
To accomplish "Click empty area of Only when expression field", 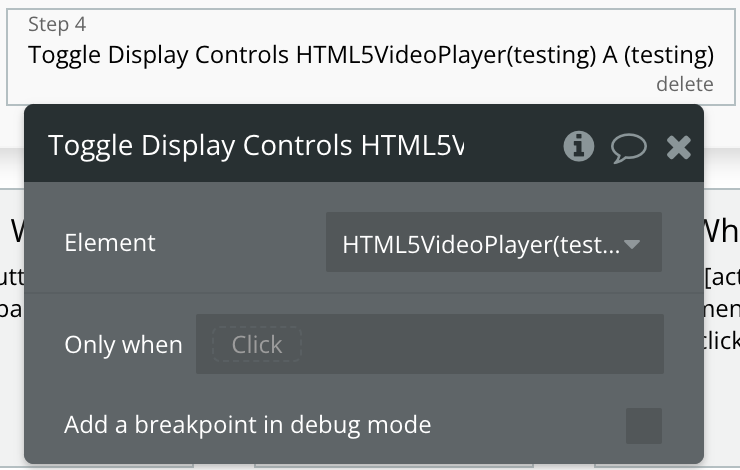I will (481, 344).
